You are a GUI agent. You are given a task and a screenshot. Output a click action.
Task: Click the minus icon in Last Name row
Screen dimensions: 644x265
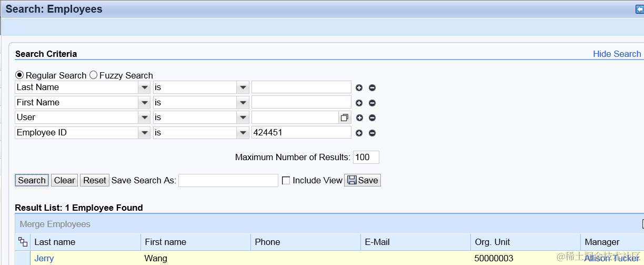[372, 88]
